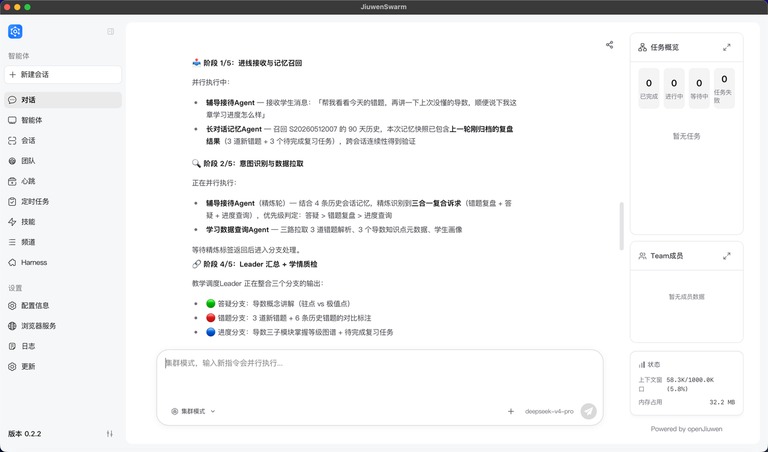Viewport: 768px width, 452px height.
Task: Click the calendar icon beside 定时任务
Action: click(x=12, y=201)
